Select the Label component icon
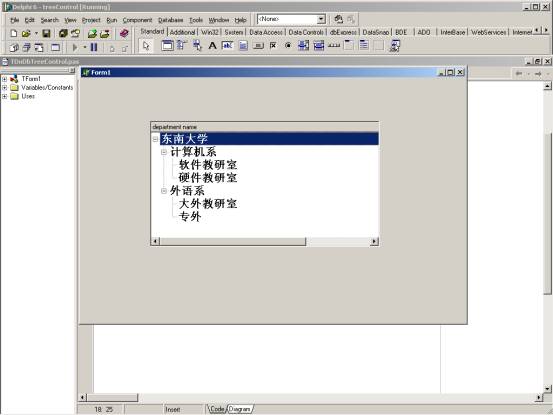 212,45
